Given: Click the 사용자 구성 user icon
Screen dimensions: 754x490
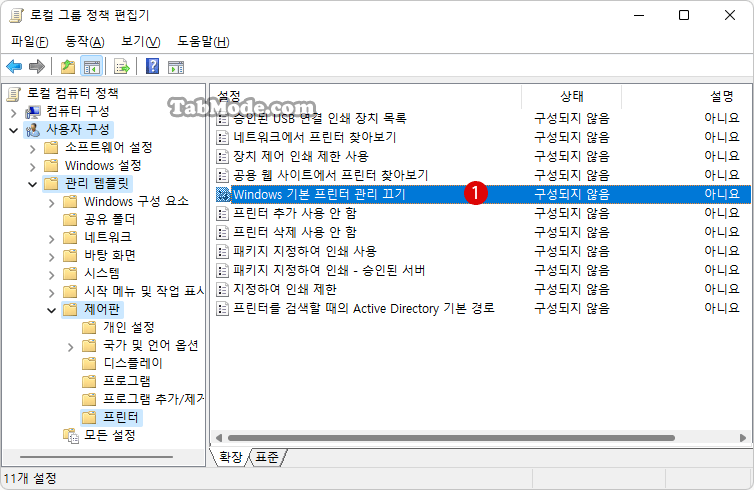Looking at the screenshot, I should (x=33, y=130).
